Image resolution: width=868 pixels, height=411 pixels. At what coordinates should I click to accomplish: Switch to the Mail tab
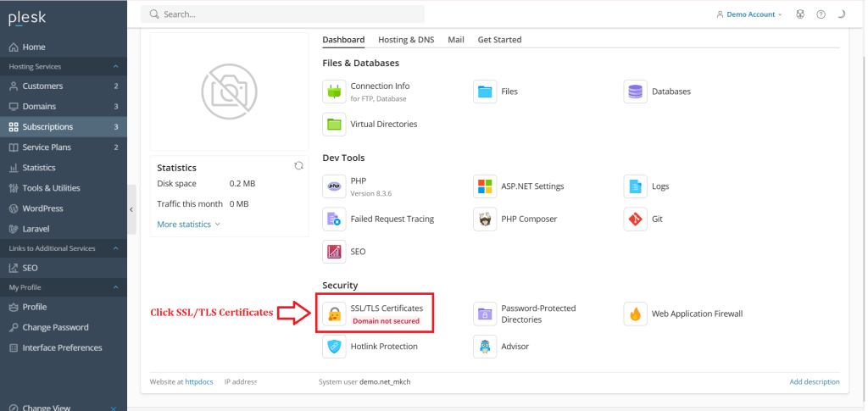pos(456,40)
